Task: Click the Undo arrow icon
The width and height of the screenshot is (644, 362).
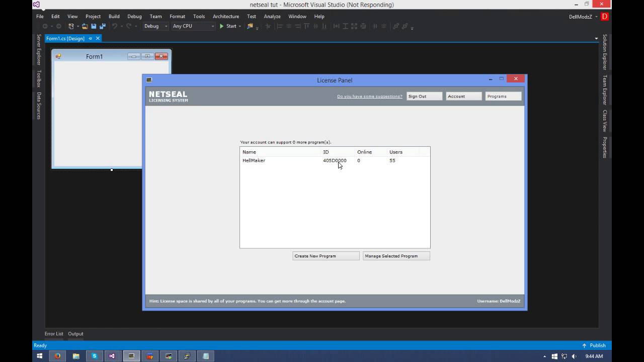Action: [x=115, y=26]
